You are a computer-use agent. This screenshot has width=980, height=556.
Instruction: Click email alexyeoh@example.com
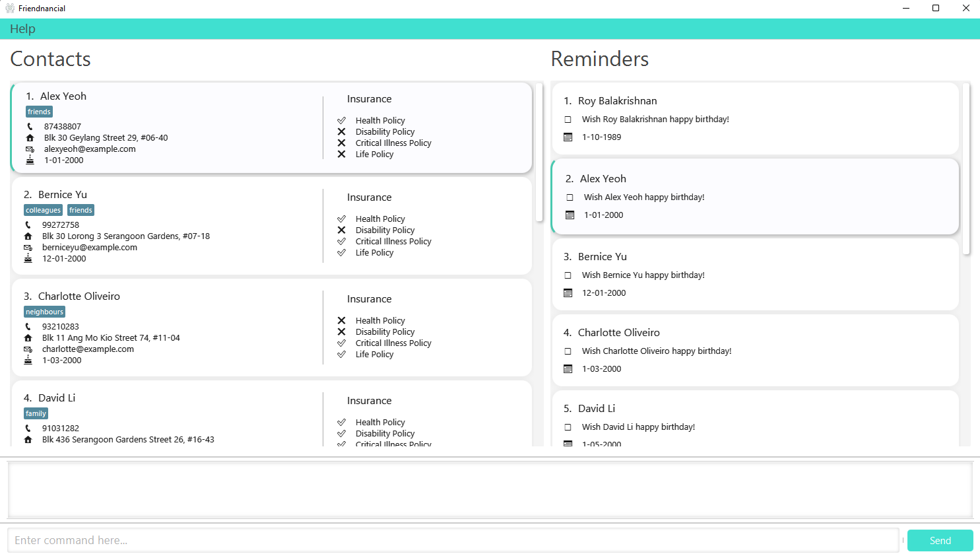(90, 149)
